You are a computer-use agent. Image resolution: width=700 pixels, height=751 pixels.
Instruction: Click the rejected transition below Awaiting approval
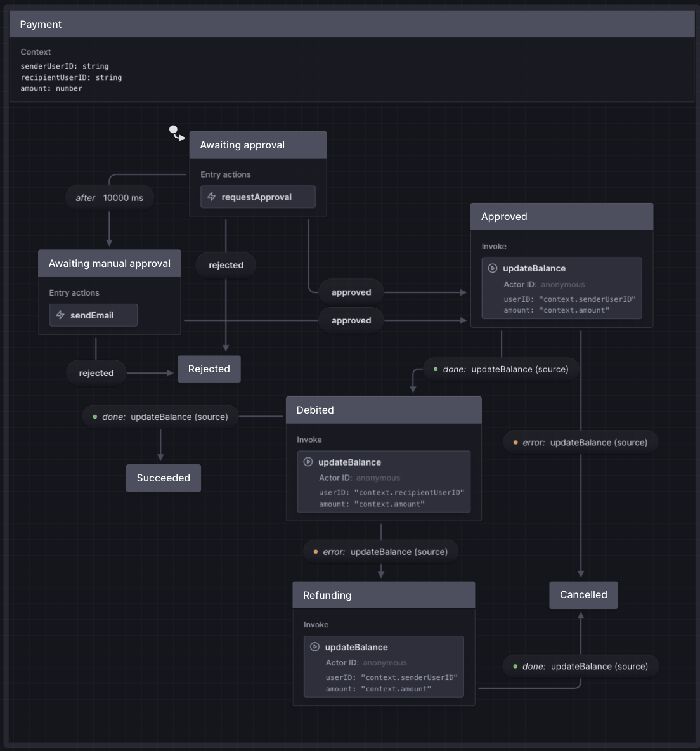[x=225, y=264]
